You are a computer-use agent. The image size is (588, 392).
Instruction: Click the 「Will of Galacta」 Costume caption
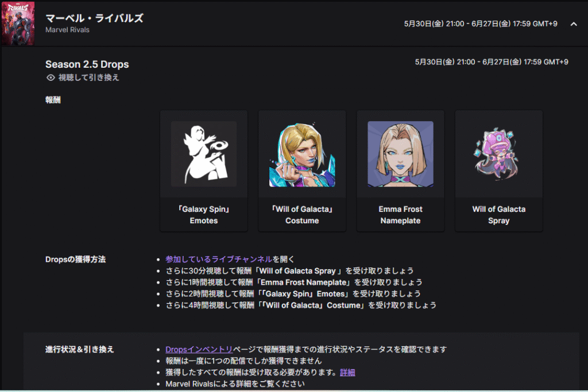302,215
